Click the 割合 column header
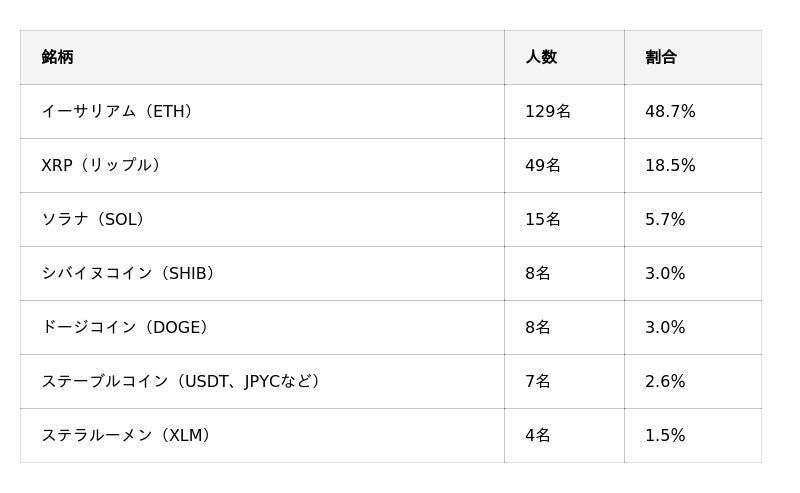Image resolution: width=800 pixels, height=493 pixels. pyautogui.click(x=661, y=57)
